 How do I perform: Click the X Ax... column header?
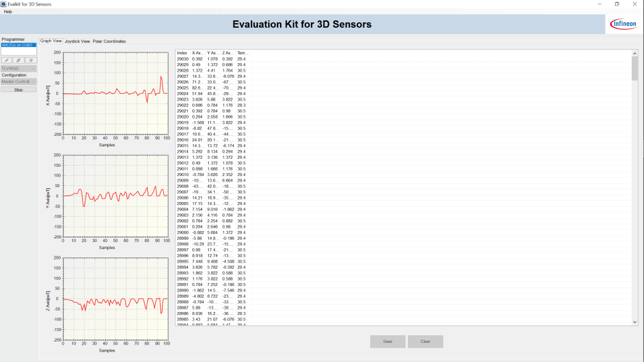coord(198,53)
